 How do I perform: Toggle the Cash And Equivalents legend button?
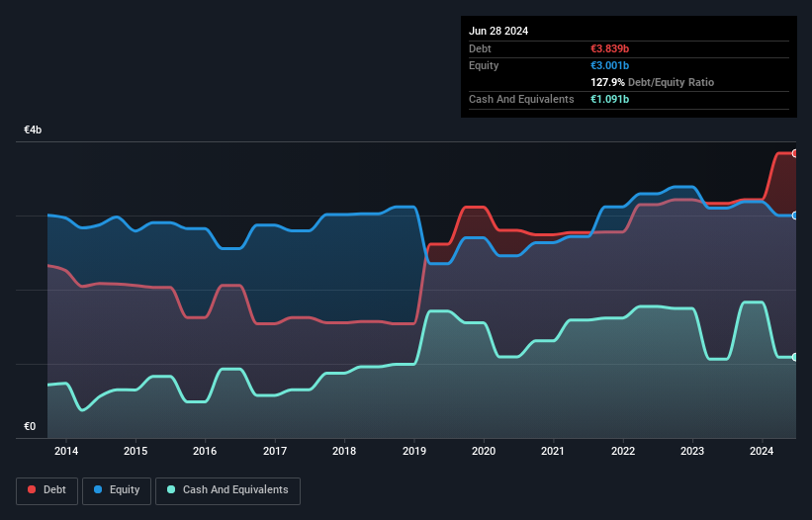coord(227,490)
